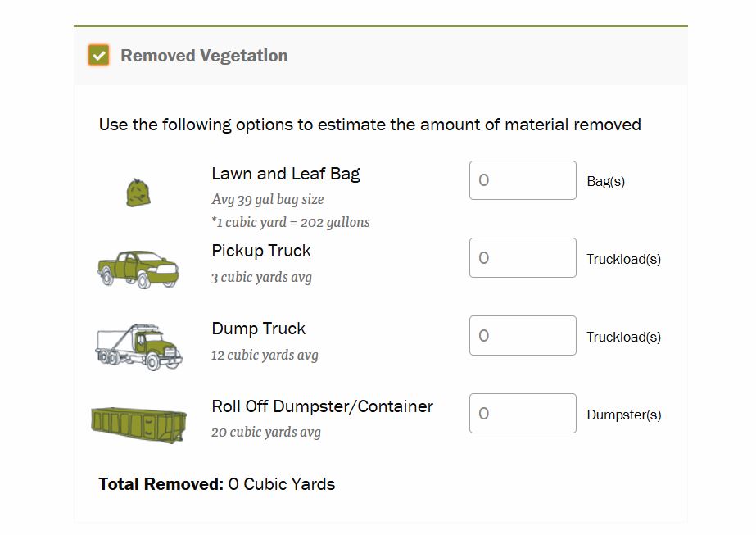756x535 pixels.
Task: Click the Bag(s) unit label
Action: click(x=605, y=181)
